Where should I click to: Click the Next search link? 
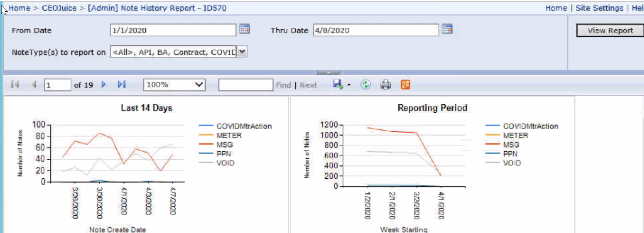point(308,85)
